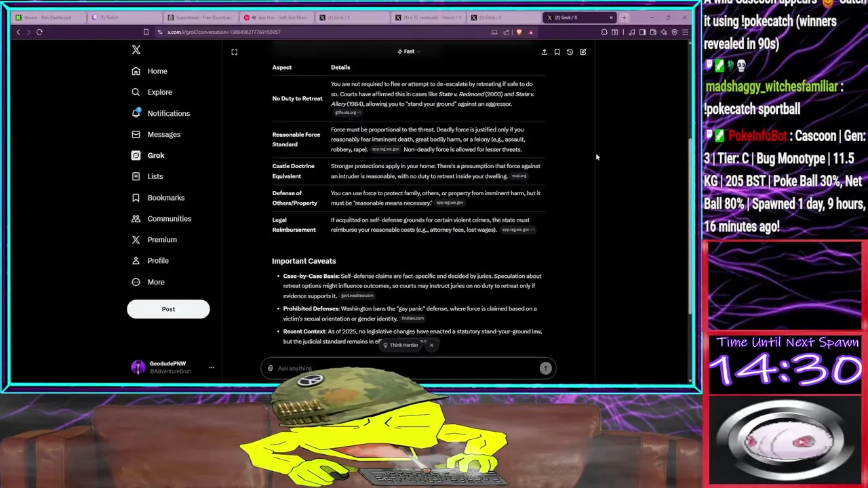Image resolution: width=868 pixels, height=488 pixels.
Task: Switch to the Twitch tab
Action: point(123,17)
